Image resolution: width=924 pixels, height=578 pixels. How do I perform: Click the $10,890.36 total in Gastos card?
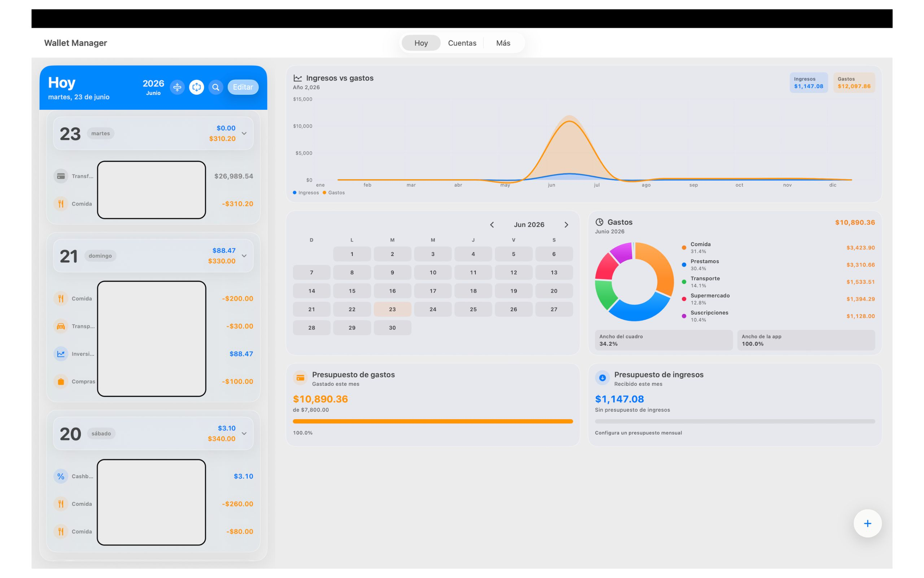click(x=854, y=223)
